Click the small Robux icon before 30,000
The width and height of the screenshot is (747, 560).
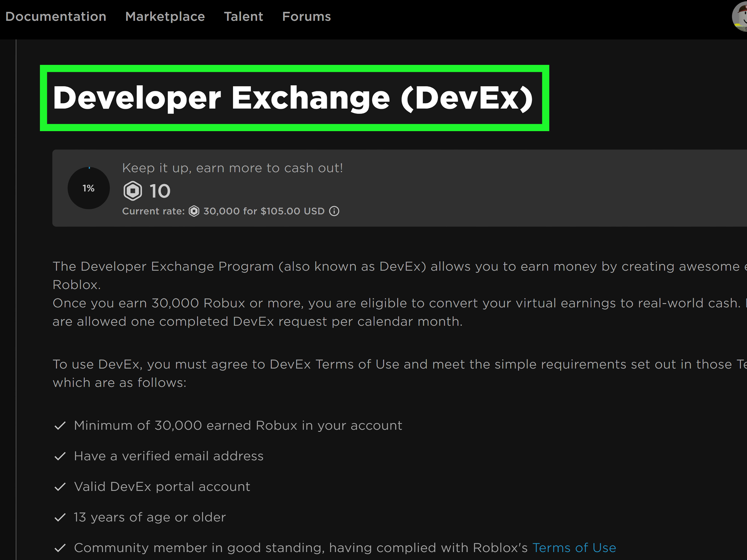point(194,211)
